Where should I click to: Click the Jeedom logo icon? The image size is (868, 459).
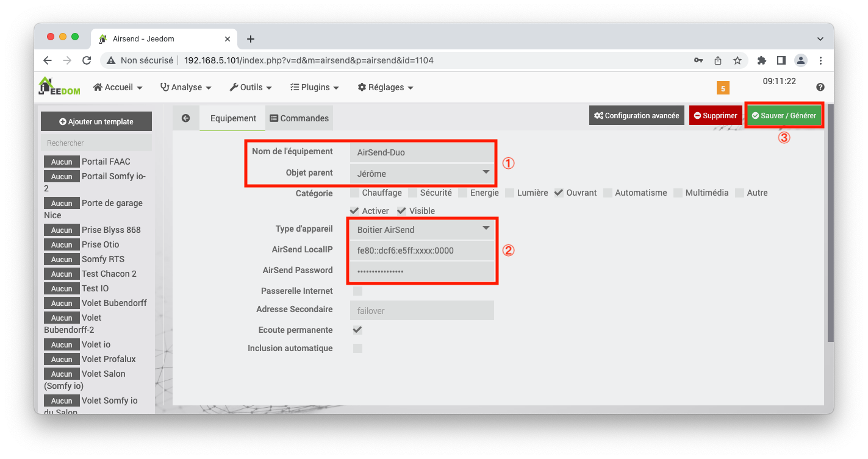tap(46, 85)
